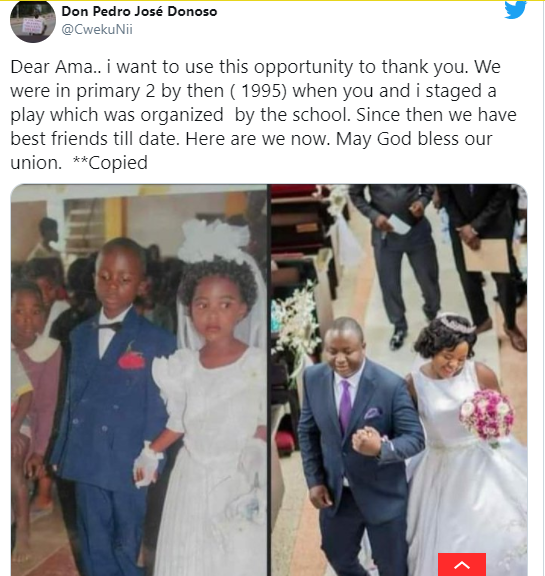Click the tweet text starting 'Dear Ama'
The width and height of the screenshot is (545, 576).
pyautogui.click(x=263, y=115)
